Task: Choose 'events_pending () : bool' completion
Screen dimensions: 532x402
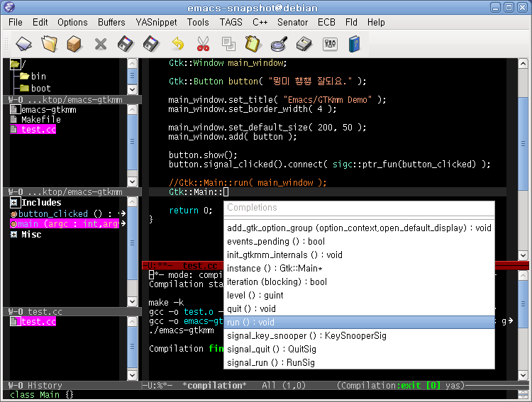Action: (359, 241)
